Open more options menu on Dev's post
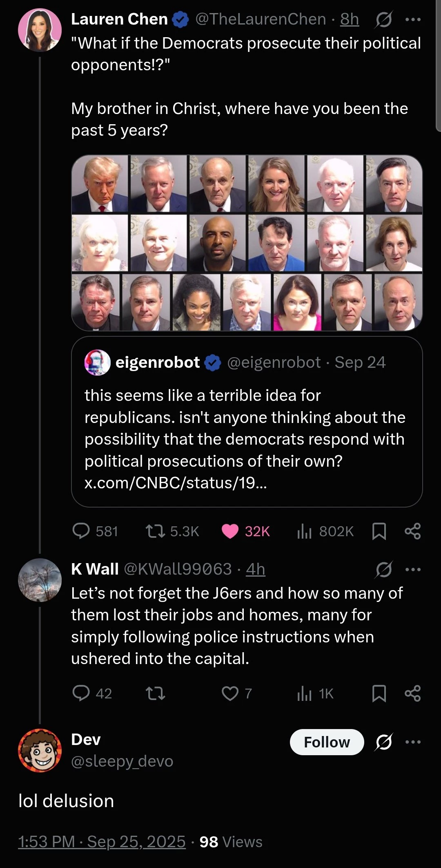Image resolution: width=441 pixels, height=868 pixels. (x=413, y=742)
